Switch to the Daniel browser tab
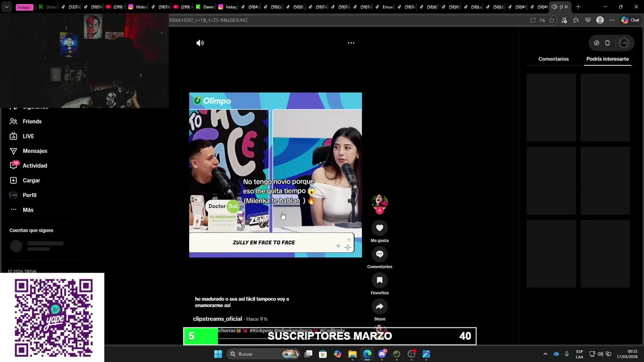Image resolution: width=644 pixels, height=362 pixels. click(205, 7)
